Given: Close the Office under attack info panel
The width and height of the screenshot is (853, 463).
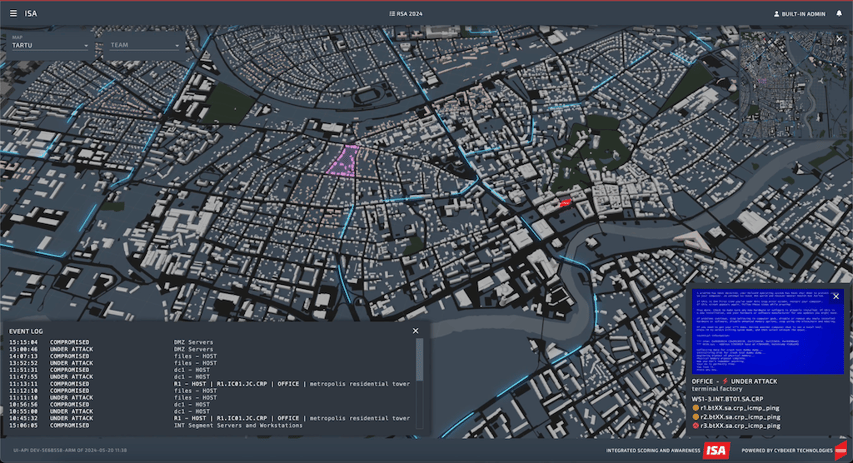Looking at the screenshot, I should pos(836,296).
